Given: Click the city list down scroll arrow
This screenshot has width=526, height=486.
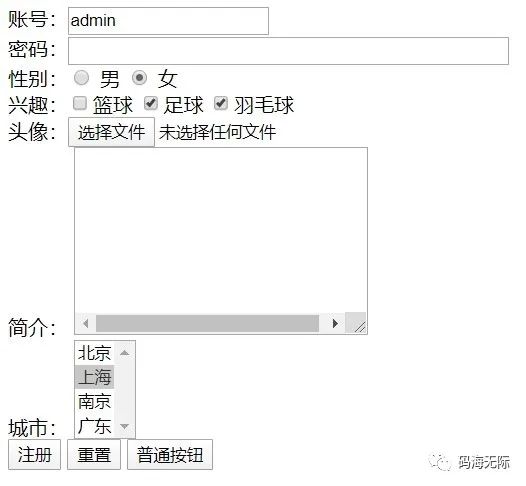Looking at the screenshot, I should pos(124,426).
